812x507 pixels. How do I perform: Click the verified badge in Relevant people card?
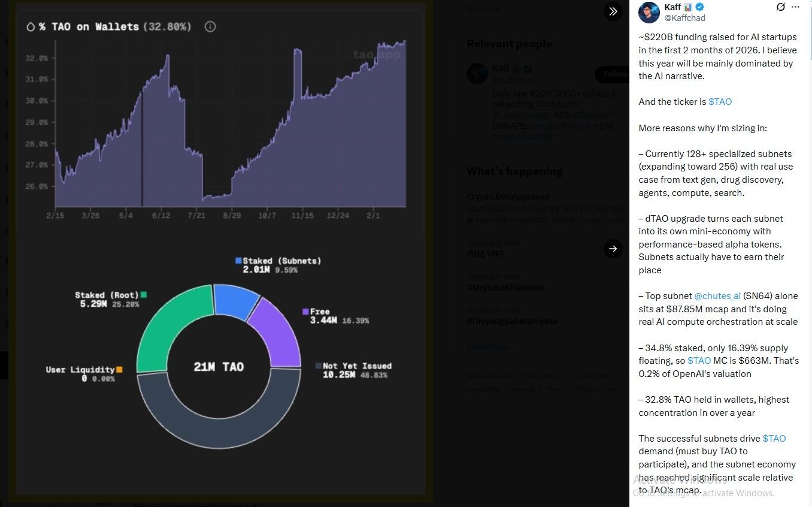point(527,68)
